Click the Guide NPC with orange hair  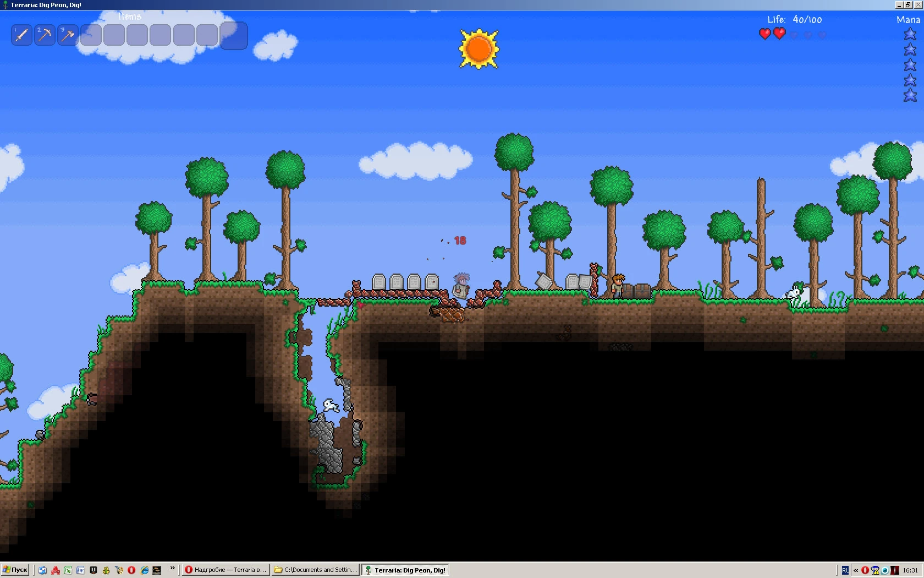[618, 286]
